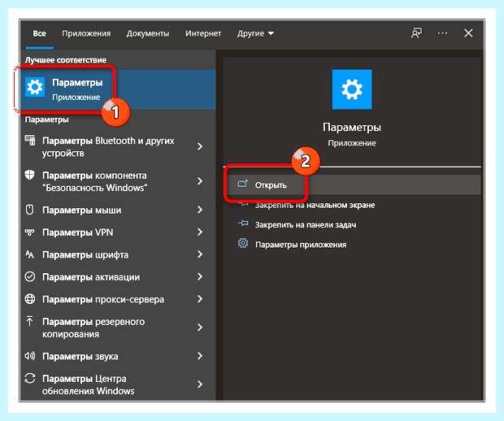Click the Открыть window icon
Screen dimensions: 504x421
click(243, 184)
